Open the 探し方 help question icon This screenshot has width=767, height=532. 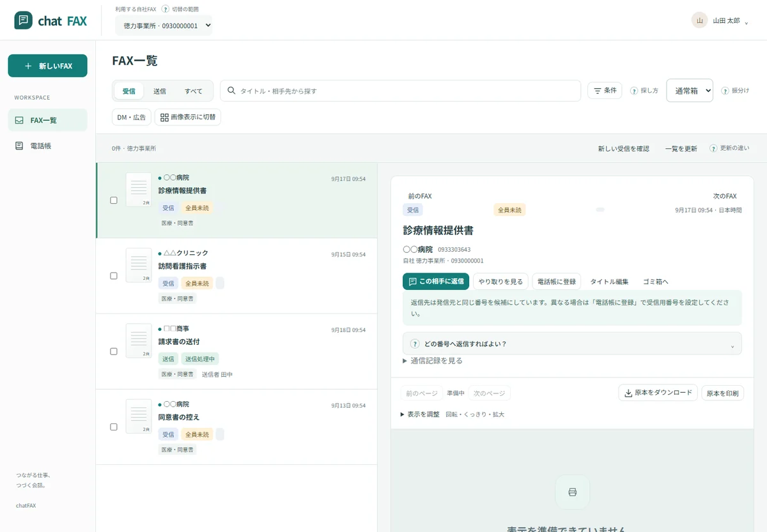click(634, 91)
